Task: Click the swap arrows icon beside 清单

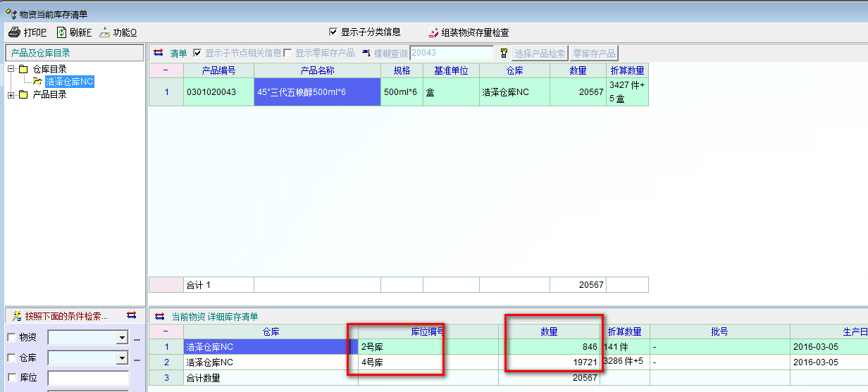Action: coord(159,53)
